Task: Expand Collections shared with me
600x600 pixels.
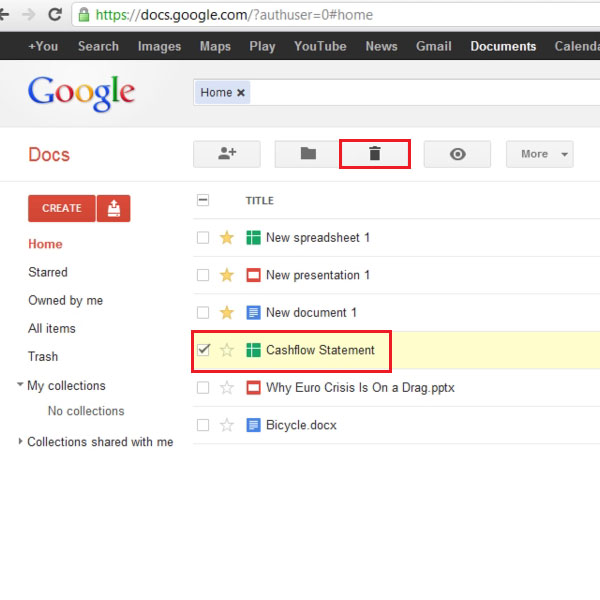Action: (20, 441)
